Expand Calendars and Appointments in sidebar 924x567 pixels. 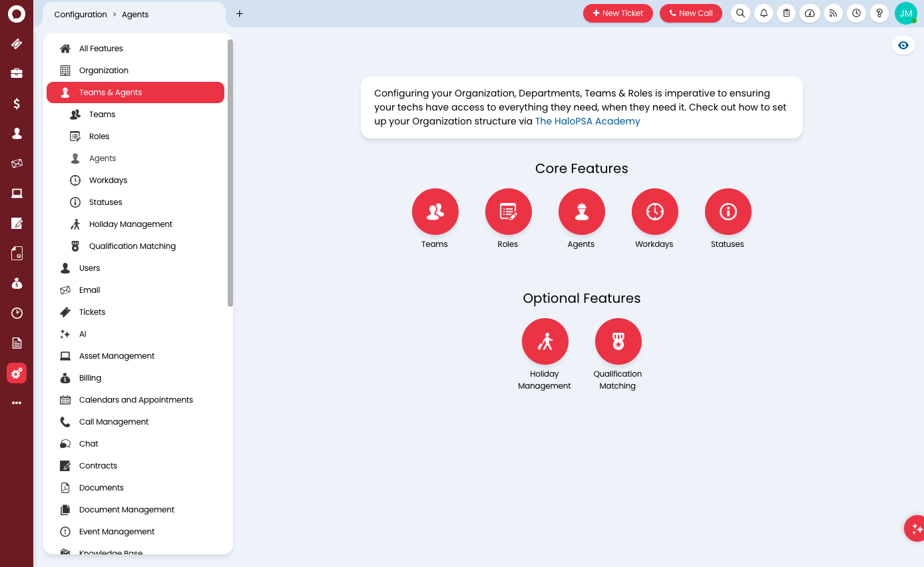click(135, 400)
